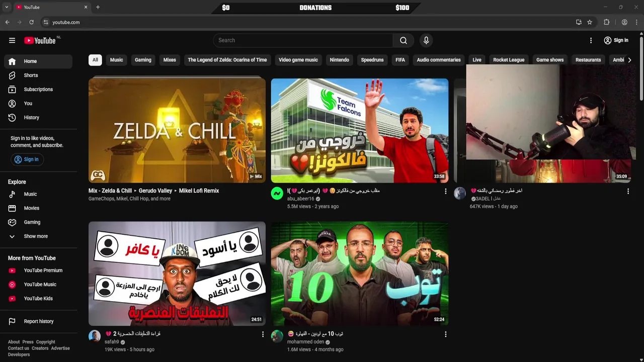Click Sign in button in header
644x362 pixels.
[616, 40]
